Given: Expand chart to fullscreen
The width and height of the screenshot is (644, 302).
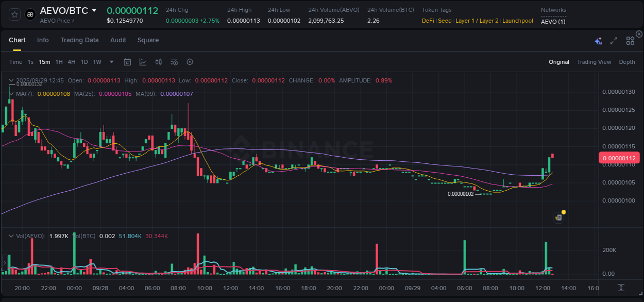Looking at the screenshot, I should [614, 40].
